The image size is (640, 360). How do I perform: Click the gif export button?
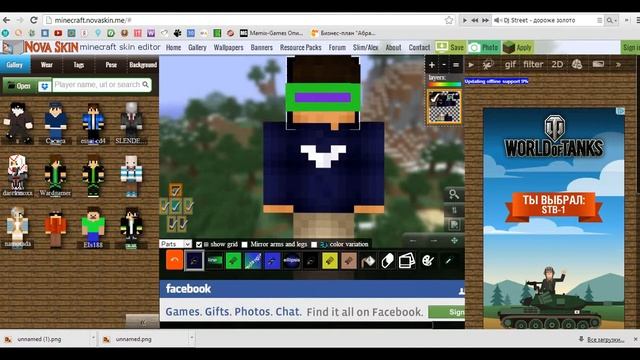click(510, 64)
